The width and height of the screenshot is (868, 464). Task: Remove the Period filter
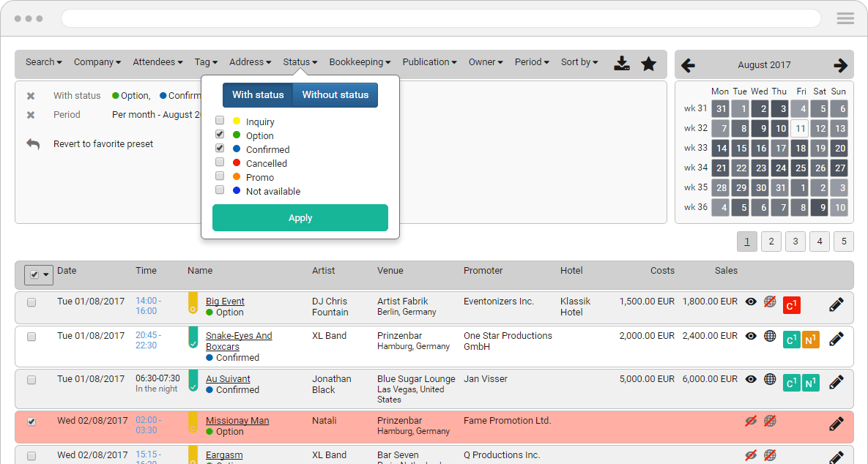31,115
